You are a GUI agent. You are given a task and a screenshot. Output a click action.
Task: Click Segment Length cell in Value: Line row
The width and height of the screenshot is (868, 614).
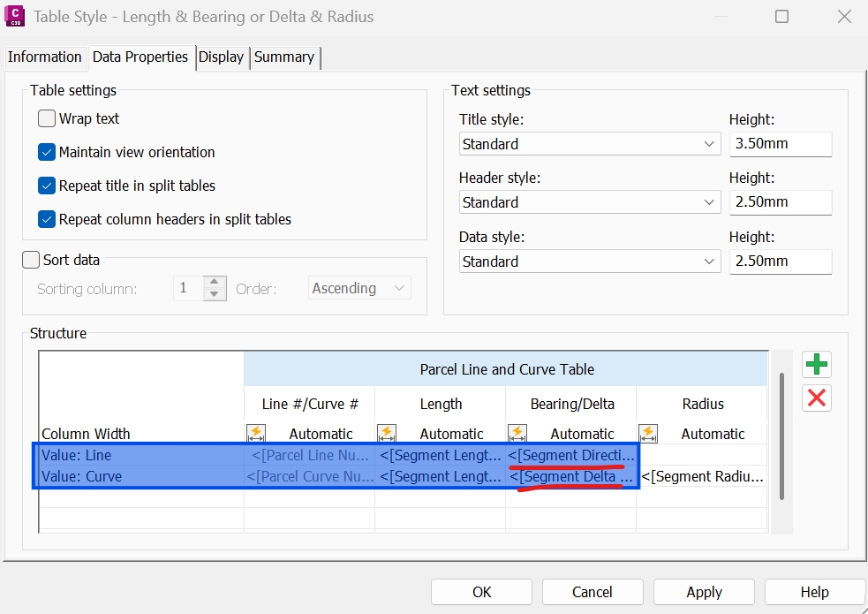coord(440,455)
